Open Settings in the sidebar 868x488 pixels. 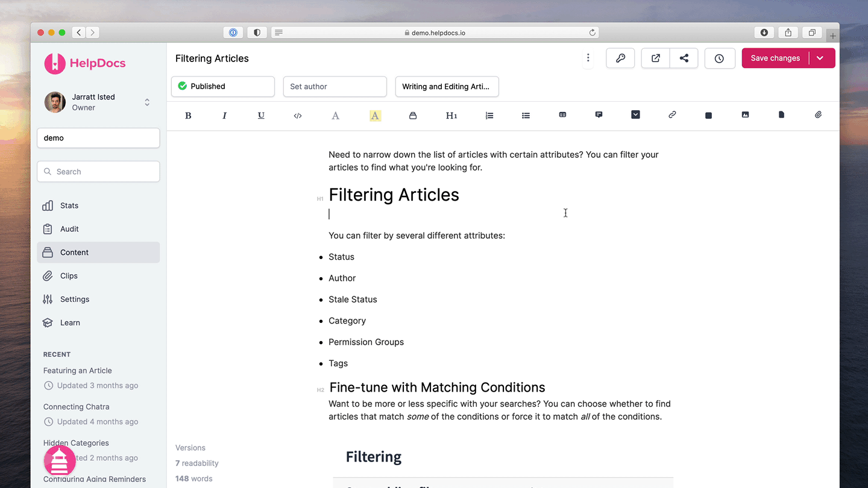click(98, 299)
